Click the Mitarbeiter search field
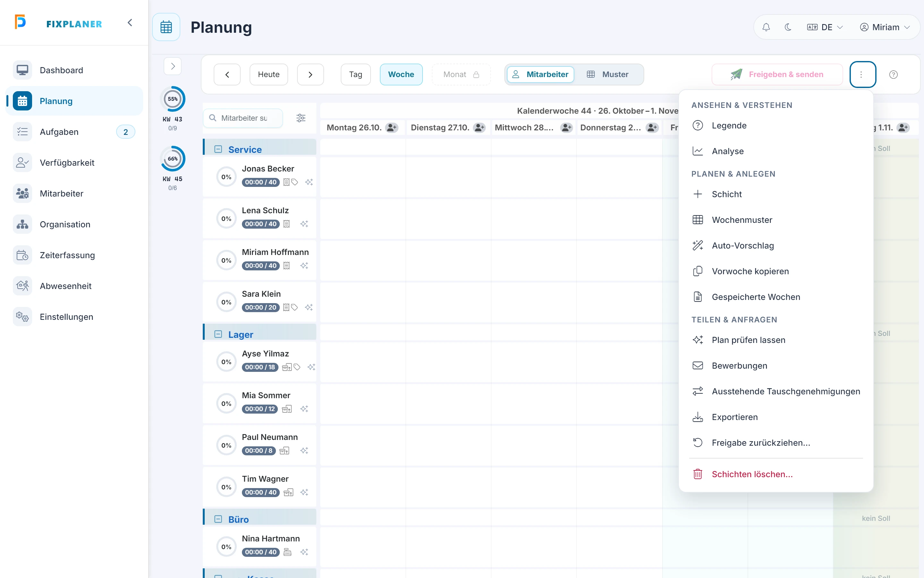 (x=243, y=118)
